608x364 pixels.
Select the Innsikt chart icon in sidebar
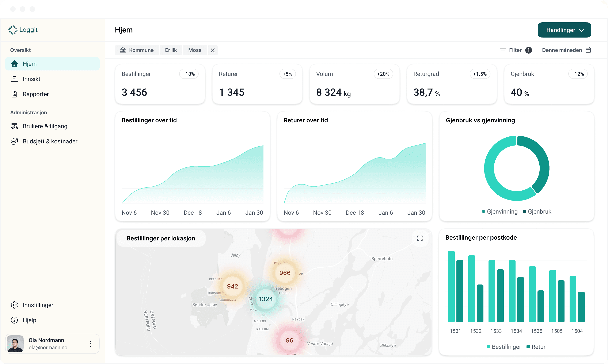(14, 79)
